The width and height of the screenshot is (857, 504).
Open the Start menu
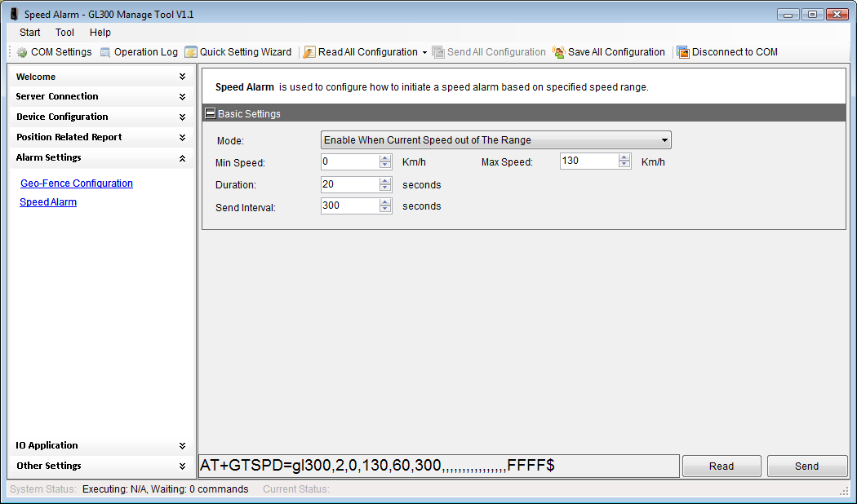[29, 33]
